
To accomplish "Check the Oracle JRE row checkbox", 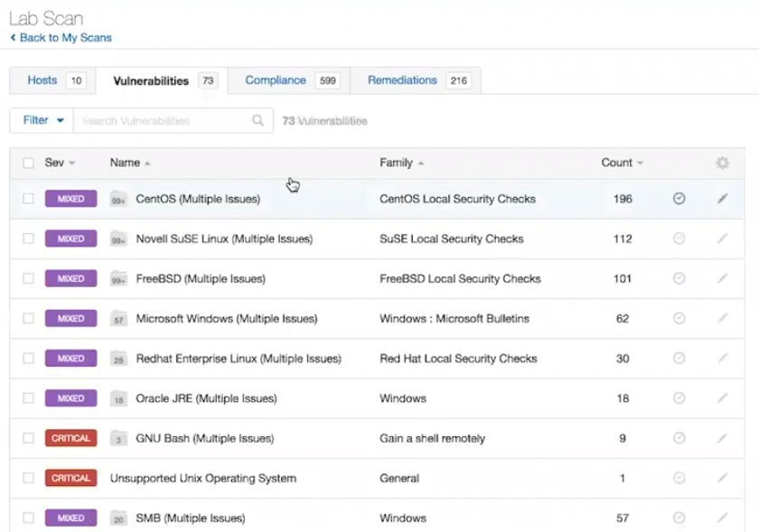I will 29,398.
